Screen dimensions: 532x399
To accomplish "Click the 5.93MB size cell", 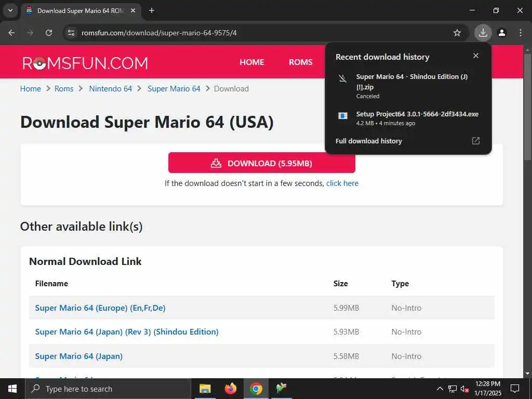I will tap(346, 331).
